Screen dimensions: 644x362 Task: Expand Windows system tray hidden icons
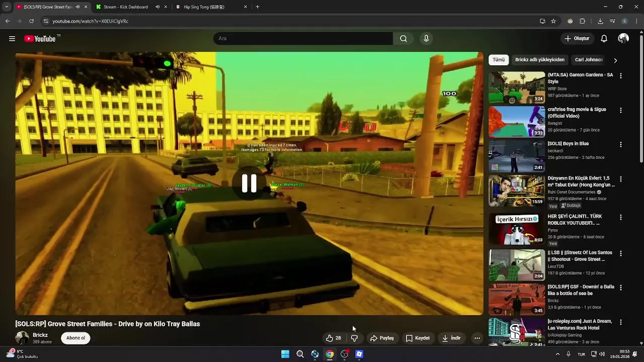tap(557, 354)
